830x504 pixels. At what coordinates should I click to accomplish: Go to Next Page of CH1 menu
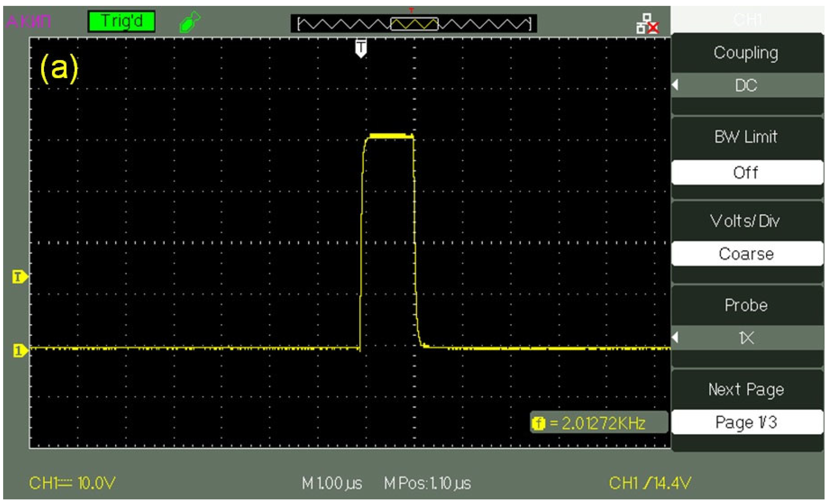click(746, 389)
